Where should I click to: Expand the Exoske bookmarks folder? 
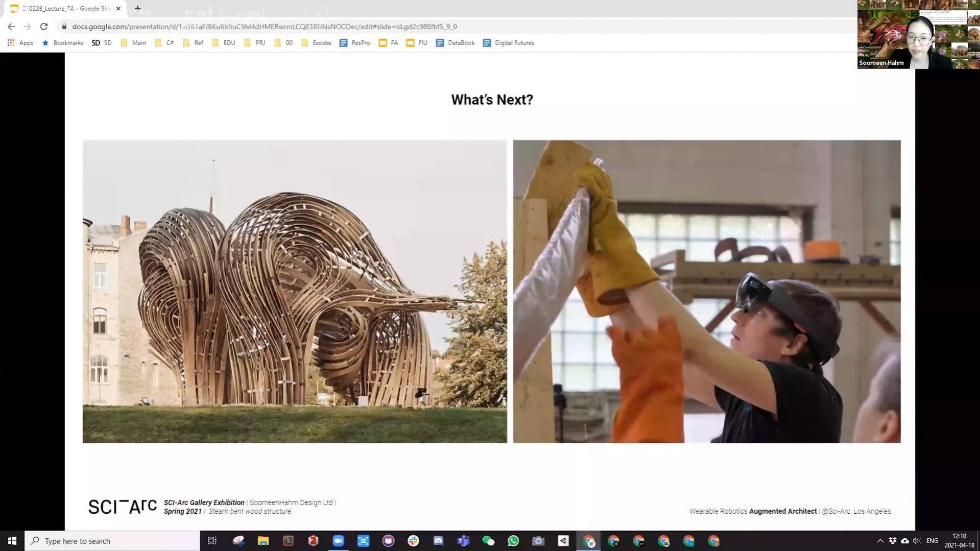[316, 43]
